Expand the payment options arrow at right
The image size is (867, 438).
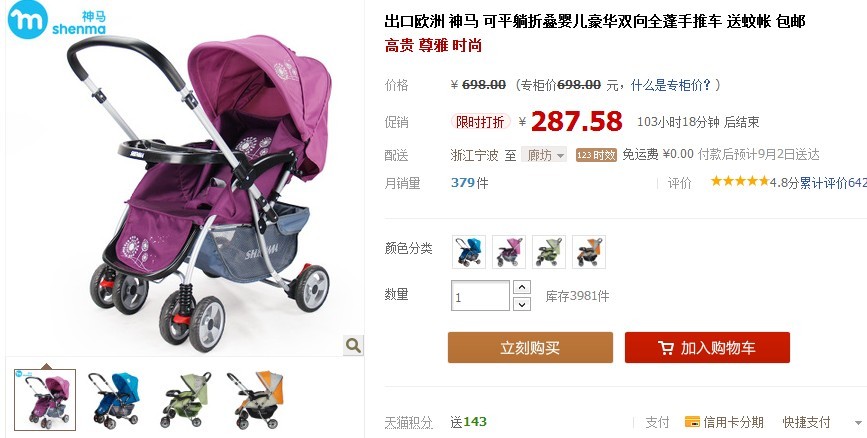click(858, 423)
